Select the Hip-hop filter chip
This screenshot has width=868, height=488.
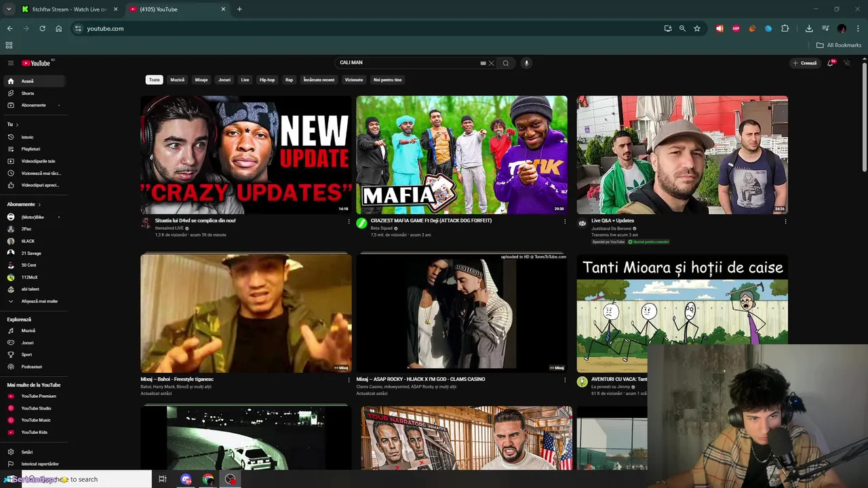pos(267,80)
